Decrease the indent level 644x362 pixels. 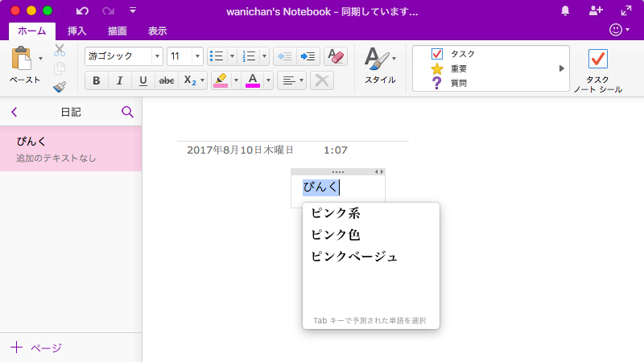click(285, 56)
